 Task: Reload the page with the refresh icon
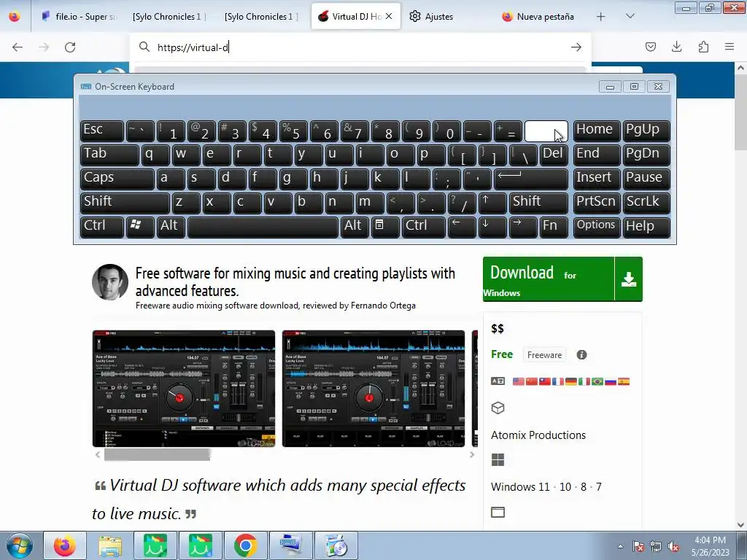(x=70, y=47)
